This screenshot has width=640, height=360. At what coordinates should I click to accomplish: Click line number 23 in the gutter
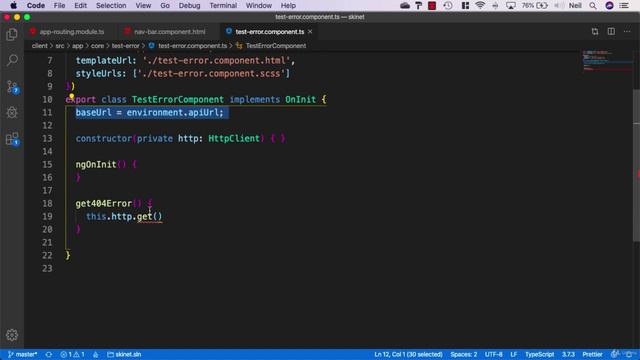pos(47,268)
